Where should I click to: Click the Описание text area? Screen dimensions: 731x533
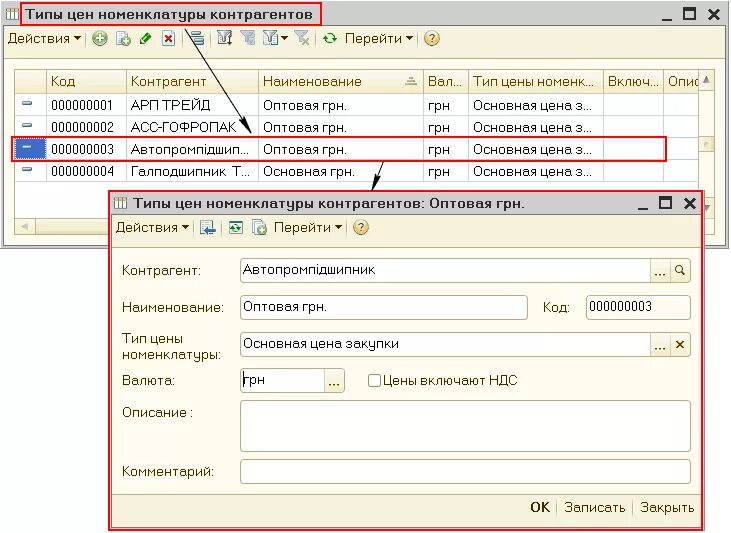click(465, 426)
